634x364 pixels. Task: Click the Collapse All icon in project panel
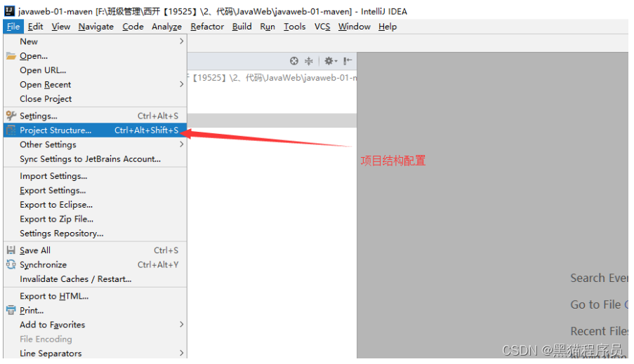tap(308, 61)
